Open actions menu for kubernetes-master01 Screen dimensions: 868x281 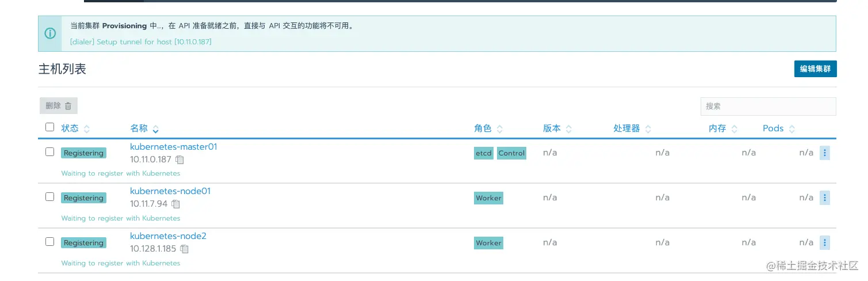[x=824, y=153]
